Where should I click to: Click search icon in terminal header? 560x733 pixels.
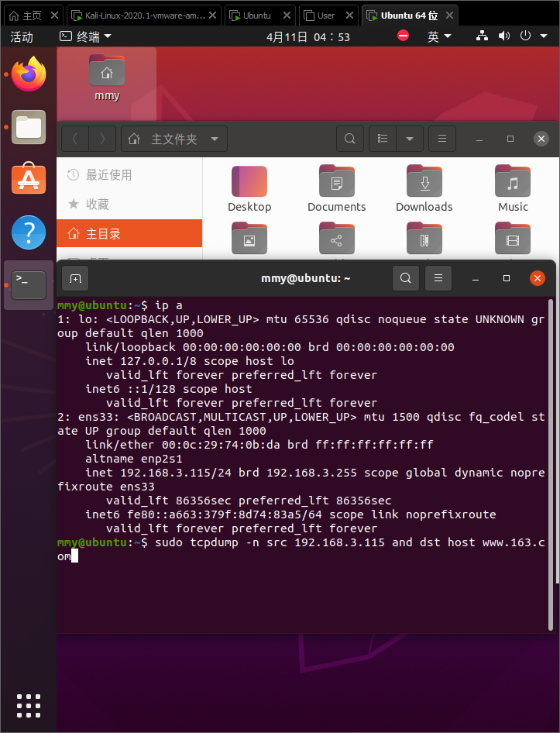point(406,279)
